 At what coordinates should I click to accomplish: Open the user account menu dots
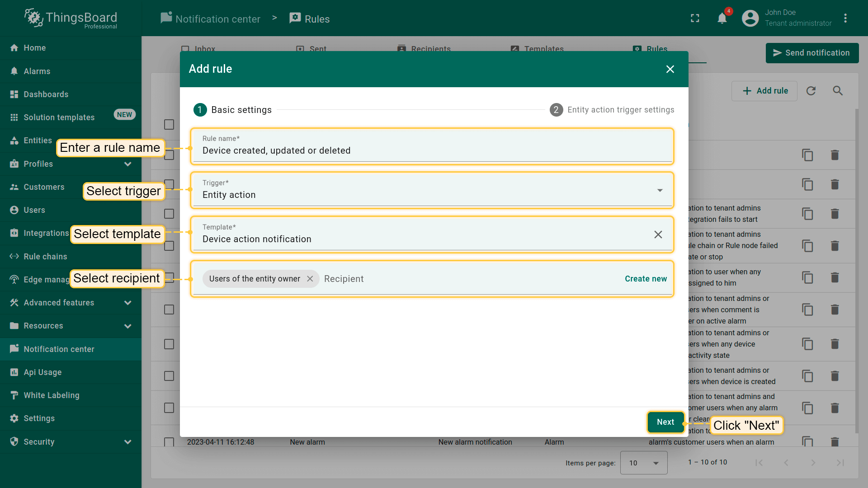(x=845, y=19)
